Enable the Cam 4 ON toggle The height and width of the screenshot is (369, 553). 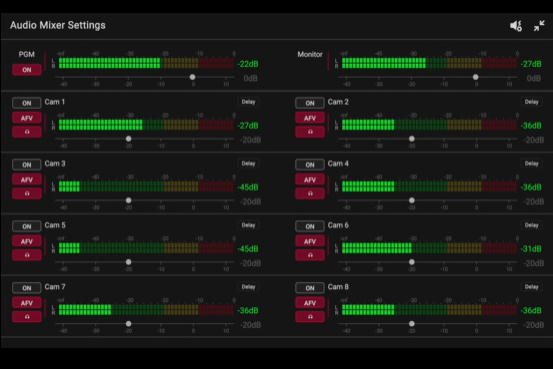[310, 165]
